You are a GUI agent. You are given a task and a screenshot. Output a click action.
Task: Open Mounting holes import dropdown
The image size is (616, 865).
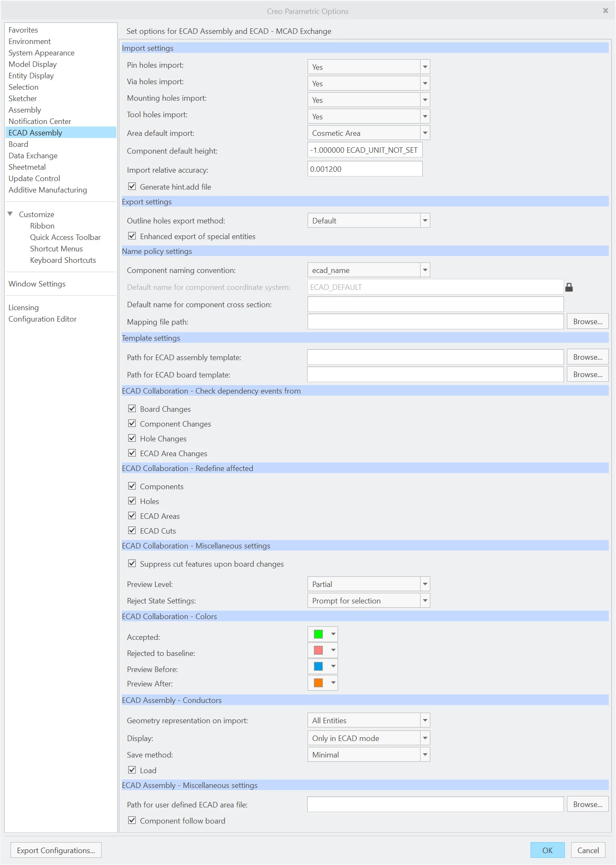click(368, 100)
